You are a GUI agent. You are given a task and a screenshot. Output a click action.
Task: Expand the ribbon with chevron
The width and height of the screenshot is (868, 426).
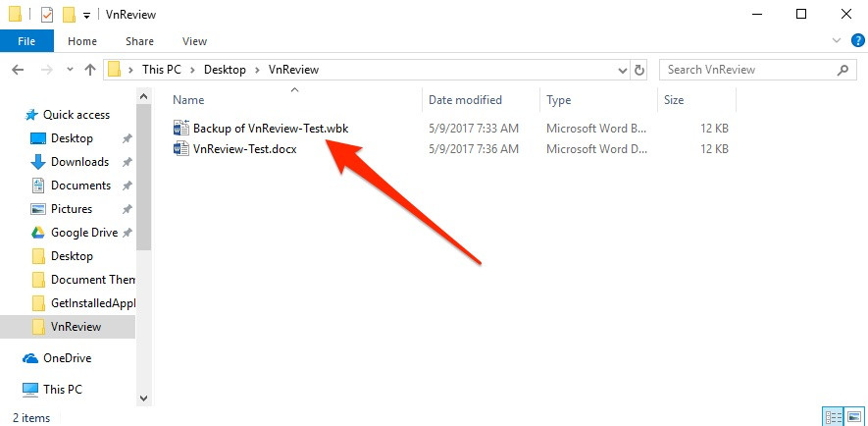(x=836, y=40)
